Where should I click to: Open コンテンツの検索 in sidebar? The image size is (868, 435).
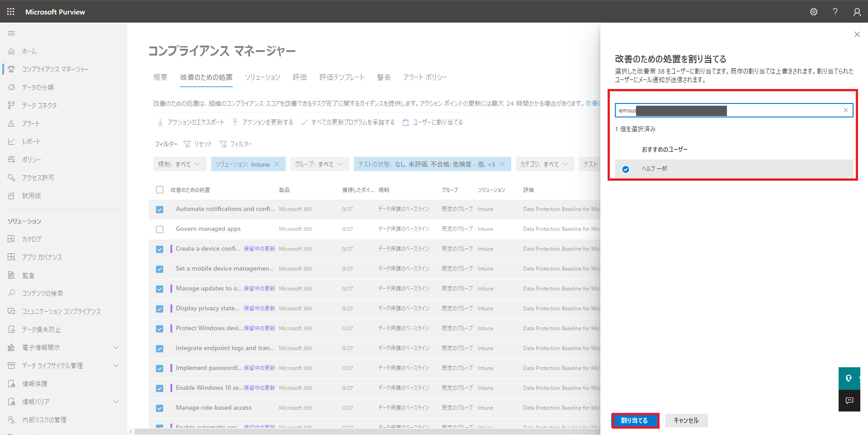pos(43,293)
